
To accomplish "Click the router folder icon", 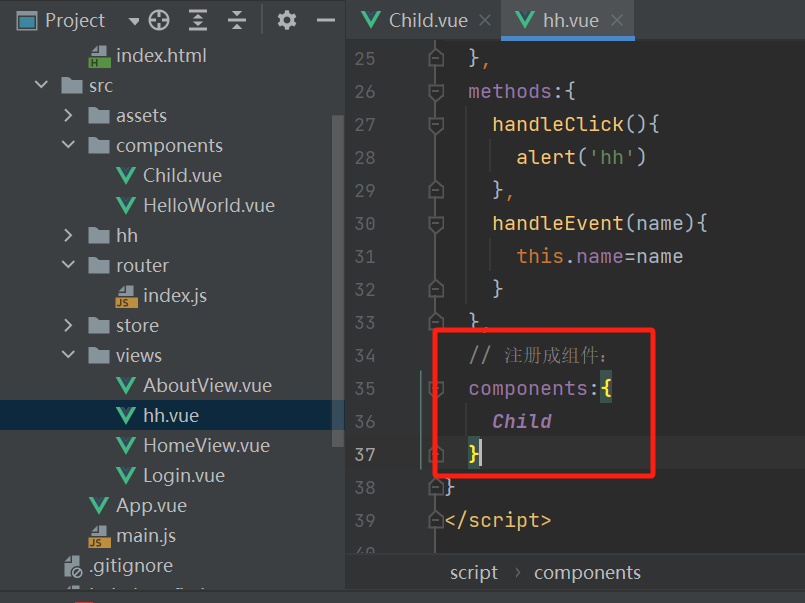I will pyautogui.click(x=99, y=265).
